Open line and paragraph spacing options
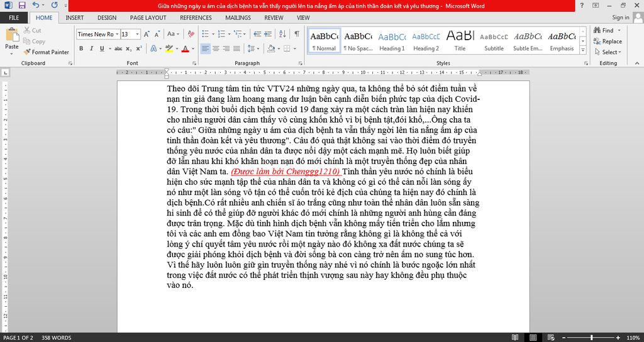Image resolution: width=644 pixels, height=342 pixels. [252, 48]
